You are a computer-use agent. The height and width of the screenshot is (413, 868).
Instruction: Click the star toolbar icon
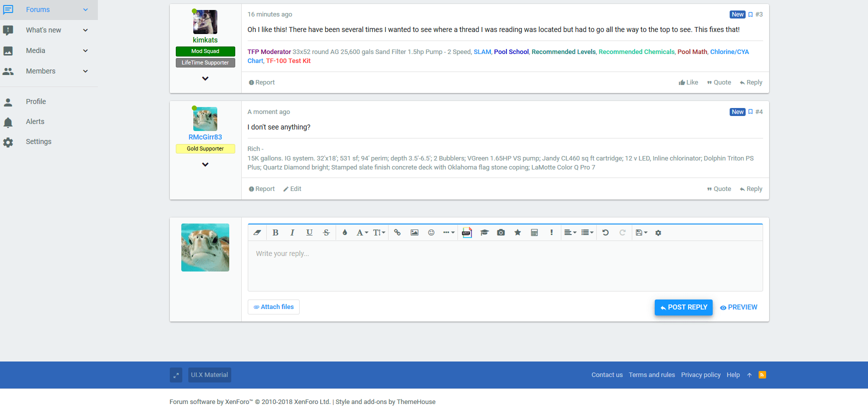coord(518,232)
